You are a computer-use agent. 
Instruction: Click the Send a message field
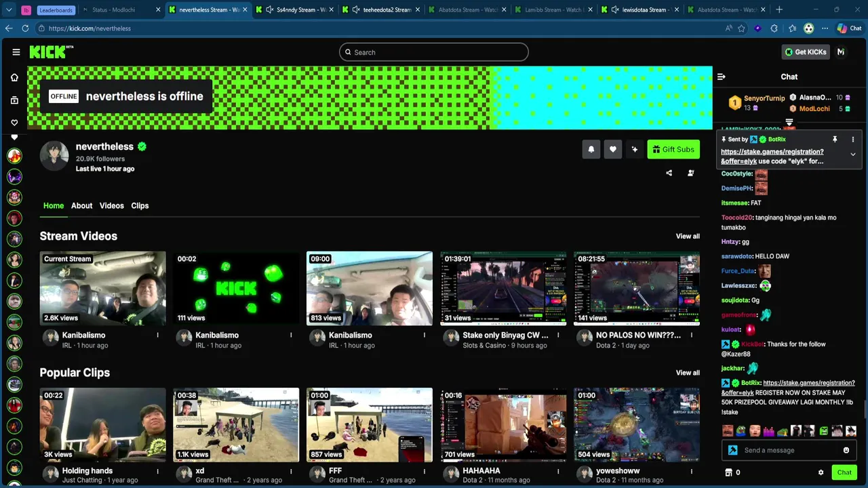tap(790, 451)
